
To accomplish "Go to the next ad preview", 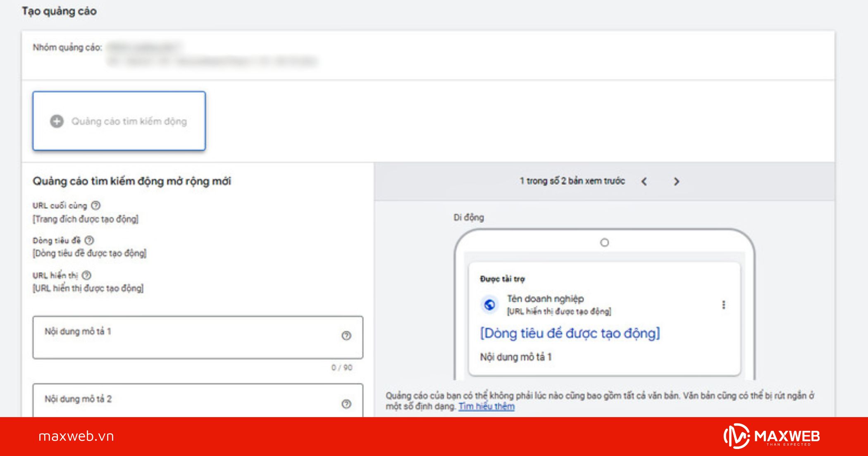I will click(x=676, y=181).
